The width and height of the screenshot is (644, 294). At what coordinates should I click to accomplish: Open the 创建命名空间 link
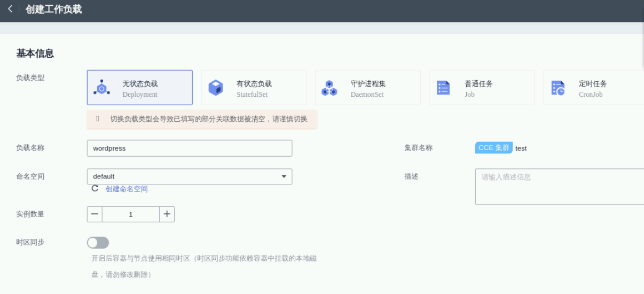[x=127, y=189]
